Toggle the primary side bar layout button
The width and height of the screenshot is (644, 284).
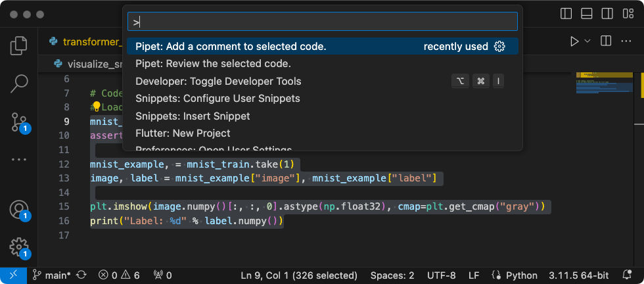[566, 14]
